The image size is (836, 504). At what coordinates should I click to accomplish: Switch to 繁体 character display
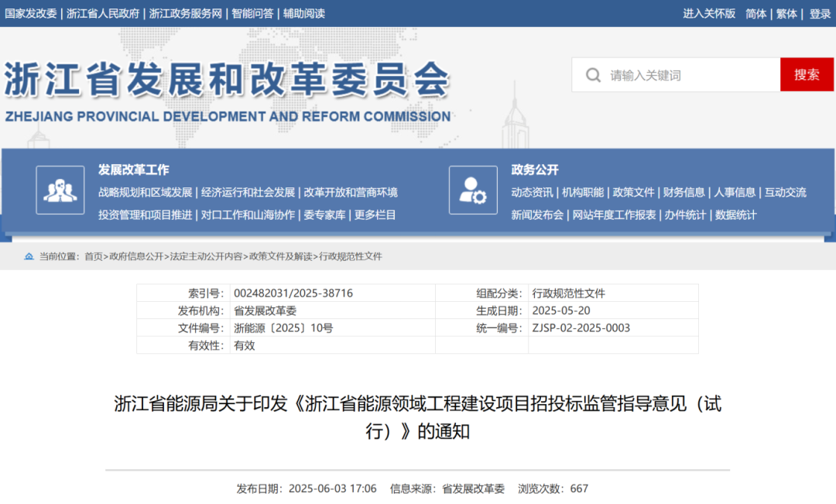click(786, 12)
